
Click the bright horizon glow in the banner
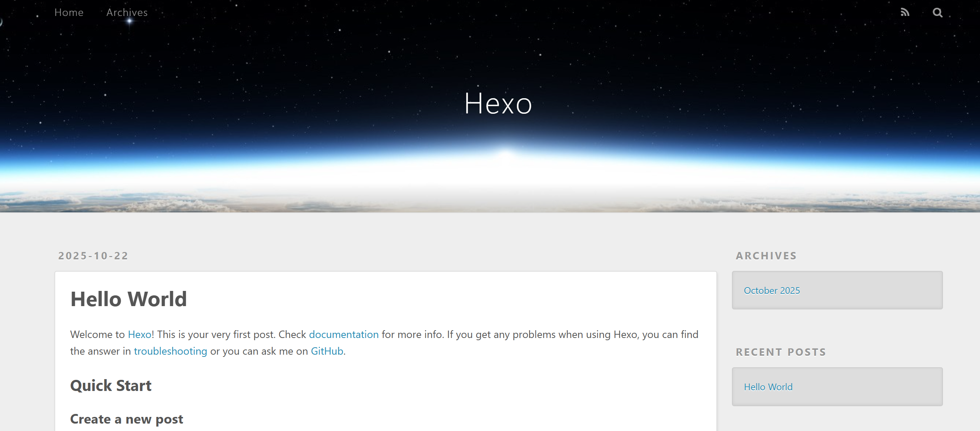click(x=505, y=156)
